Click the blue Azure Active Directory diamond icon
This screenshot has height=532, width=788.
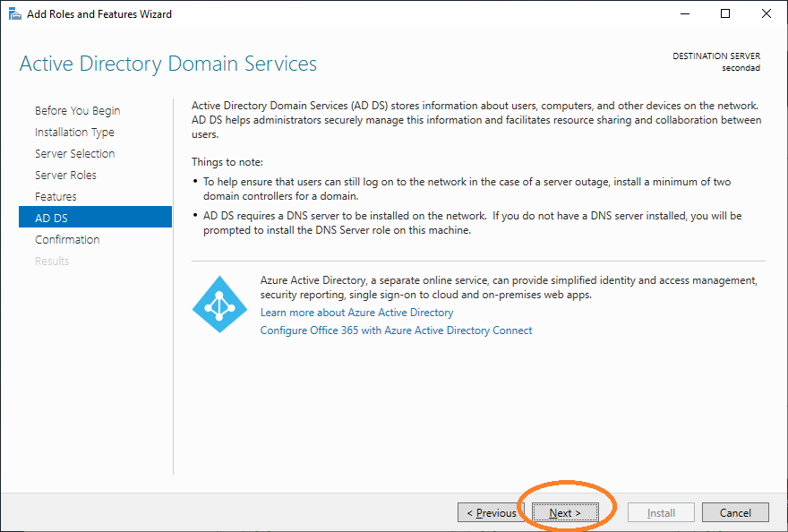[219, 305]
